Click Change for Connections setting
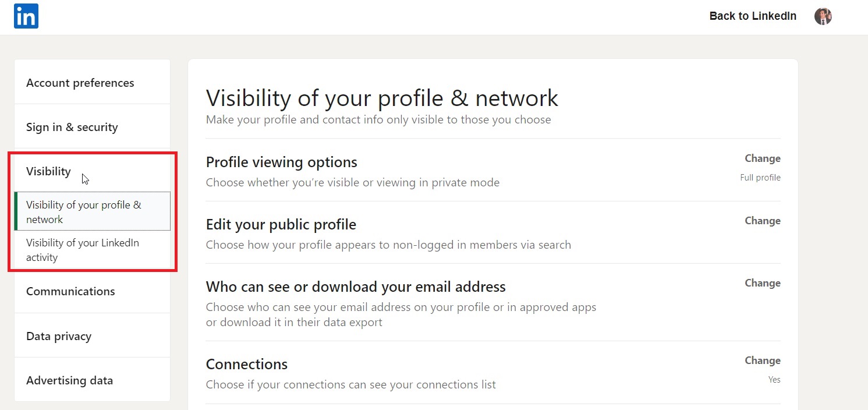The height and width of the screenshot is (410, 868). [762, 360]
